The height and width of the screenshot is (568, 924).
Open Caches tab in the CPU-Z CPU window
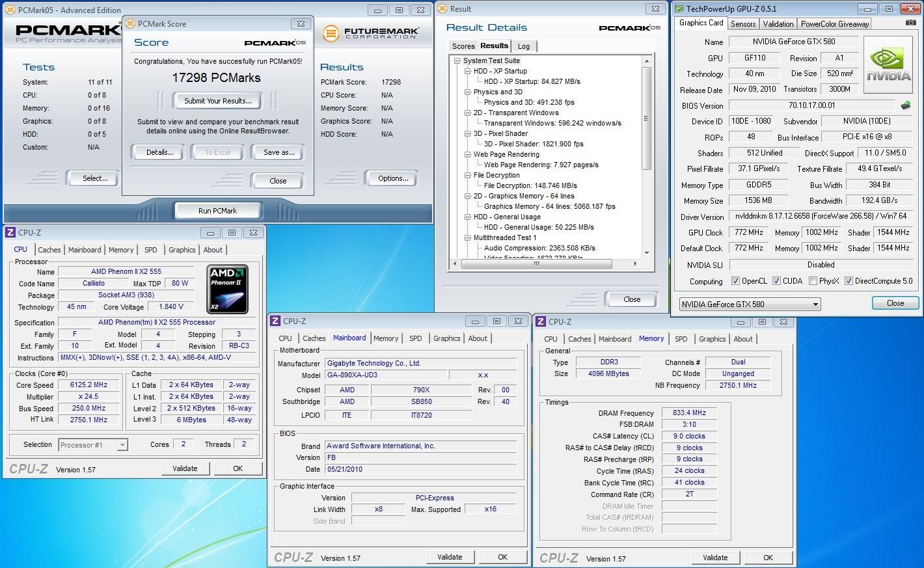click(49, 250)
